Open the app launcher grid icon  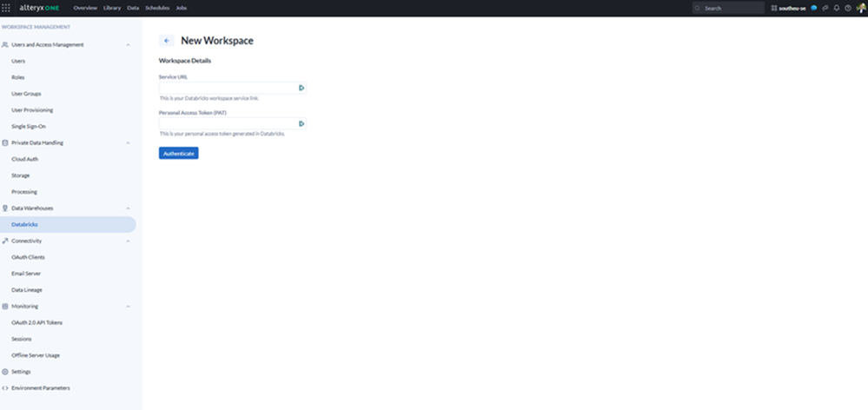pos(6,8)
